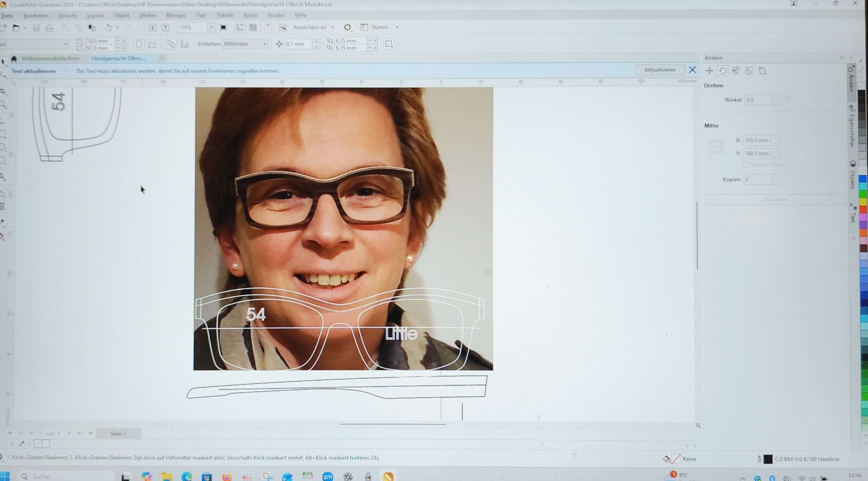
Task: Open the zoom level dropdown at 116%
Action: click(212, 27)
